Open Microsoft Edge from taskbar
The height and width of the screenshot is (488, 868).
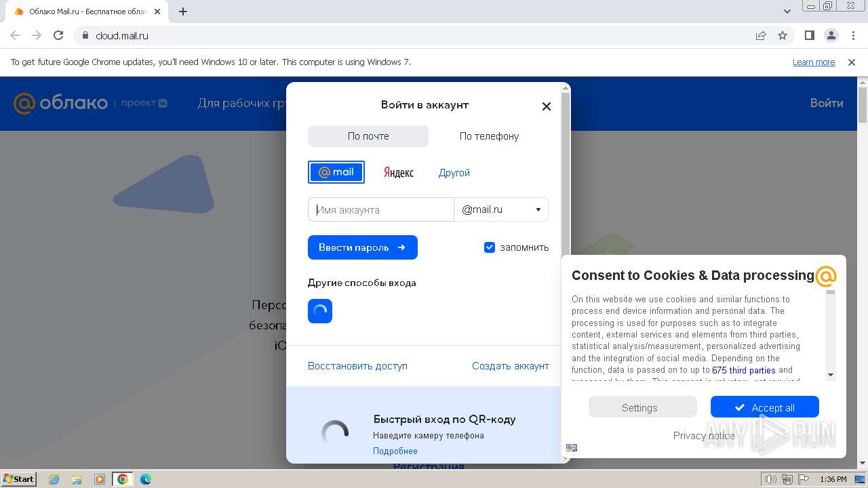tap(146, 479)
